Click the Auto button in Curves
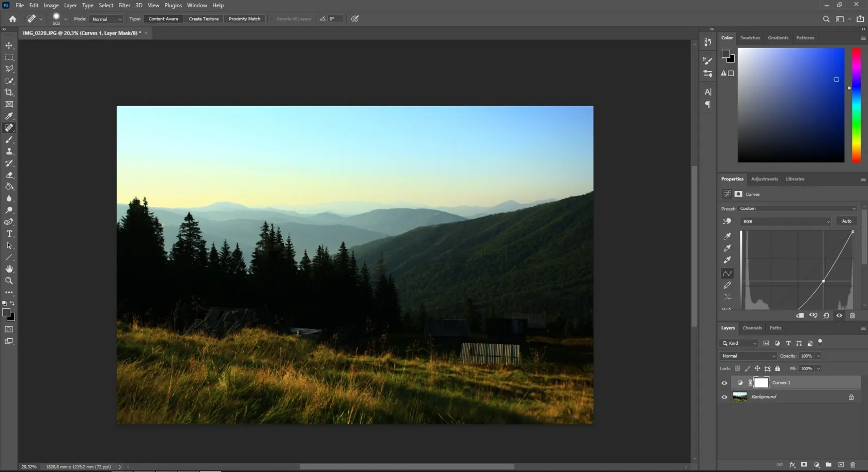Viewport: 868px width, 472px height. pyautogui.click(x=846, y=221)
